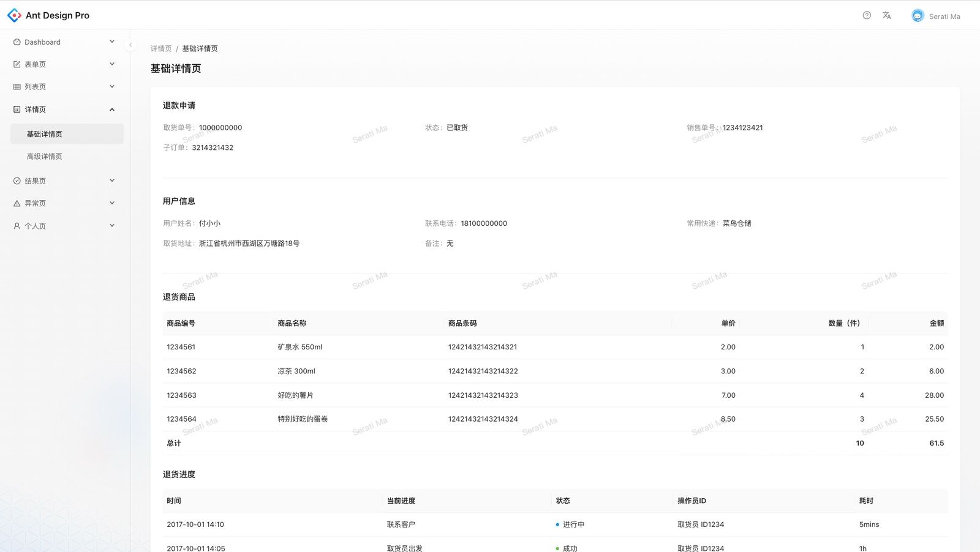Click the 已取货 status value
This screenshot has height=552, width=980.
(x=457, y=128)
